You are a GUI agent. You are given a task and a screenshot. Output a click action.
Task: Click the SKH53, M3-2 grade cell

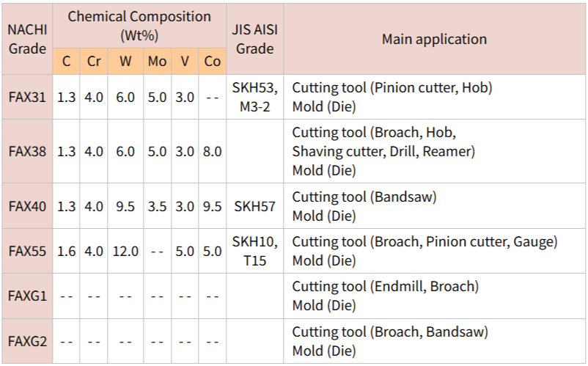click(254, 98)
